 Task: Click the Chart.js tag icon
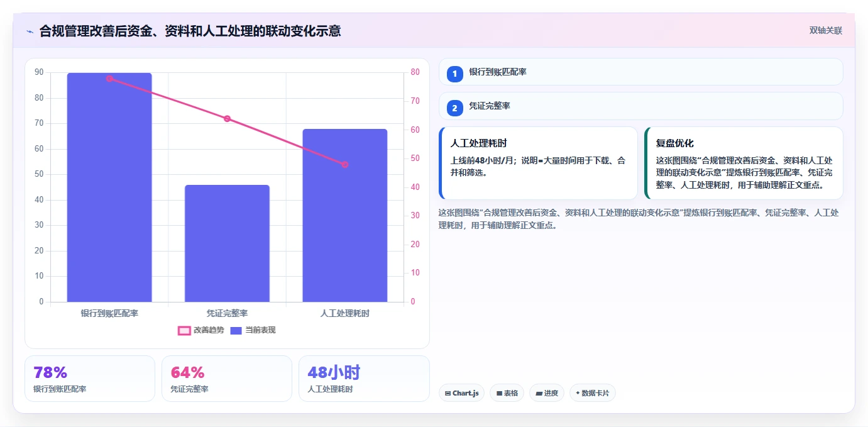(448, 393)
